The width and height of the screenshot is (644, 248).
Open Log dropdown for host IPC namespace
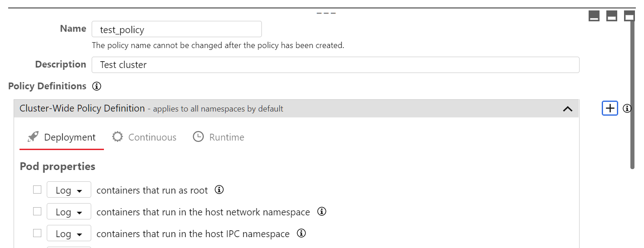[x=69, y=233]
